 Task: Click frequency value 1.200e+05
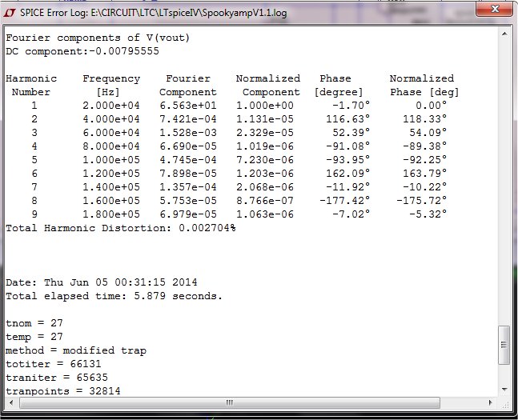point(111,174)
